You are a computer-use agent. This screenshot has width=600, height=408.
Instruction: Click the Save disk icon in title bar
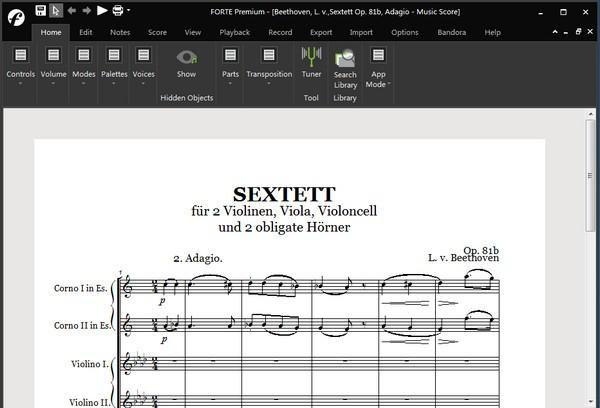coord(40,10)
